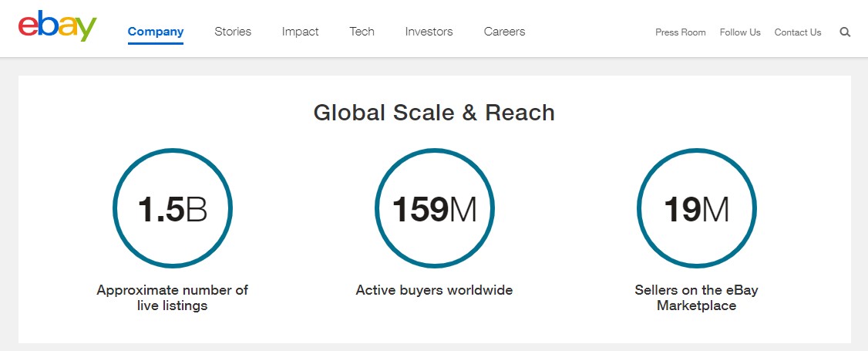Select the Company tab
Viewport: 868px width, 351px height.
pyautogui.click(x=156, y=32)
